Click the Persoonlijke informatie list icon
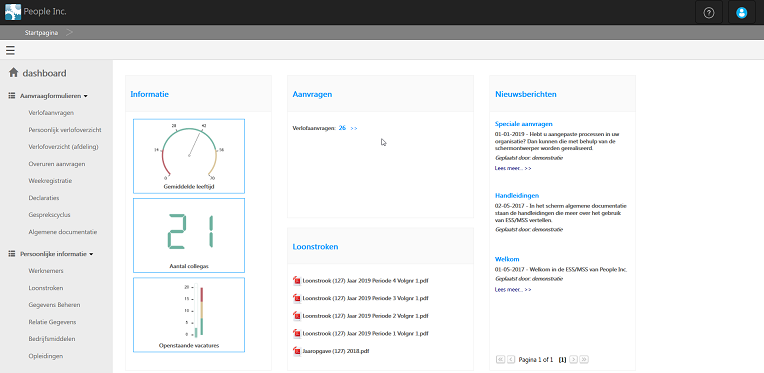The width and height of the screenshot is (764, 373). click(x=12, y=254)
